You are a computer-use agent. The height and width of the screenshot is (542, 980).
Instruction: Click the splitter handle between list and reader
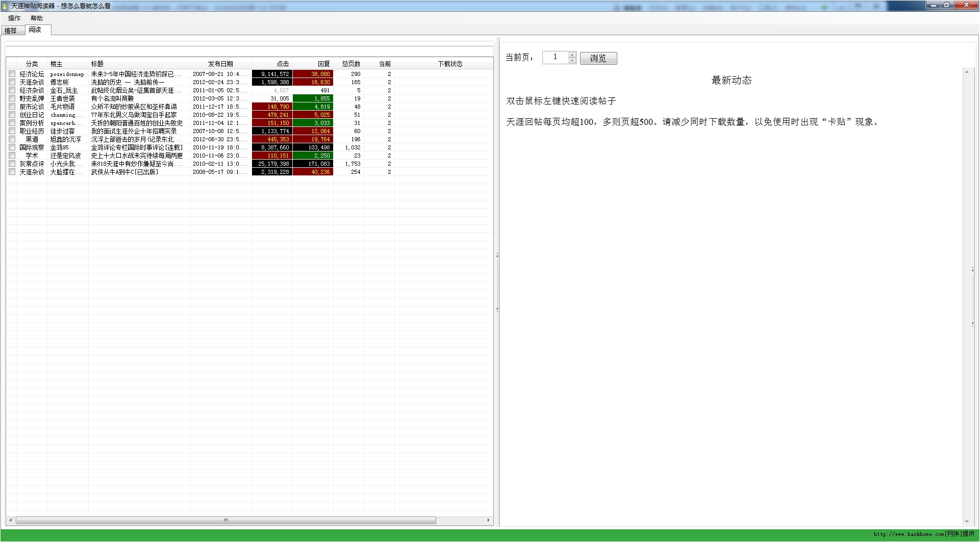[497, 282]
